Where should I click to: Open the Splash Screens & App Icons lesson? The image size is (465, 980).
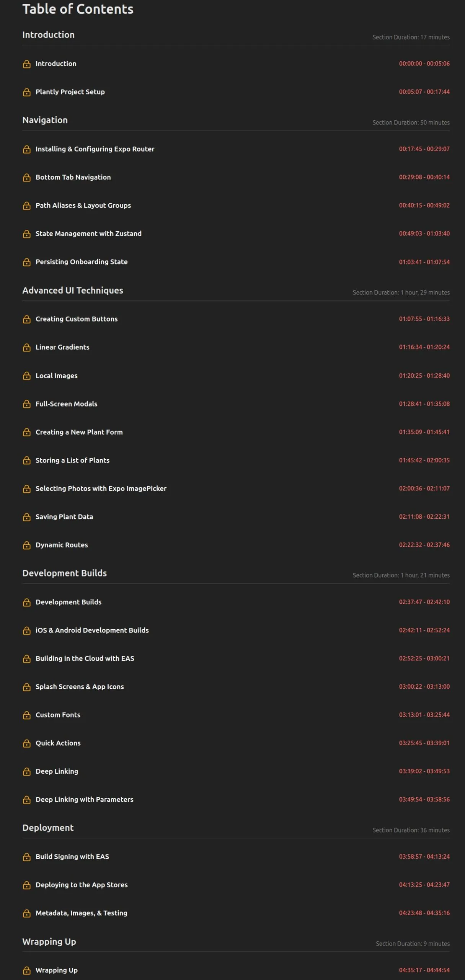click(80, 687)
